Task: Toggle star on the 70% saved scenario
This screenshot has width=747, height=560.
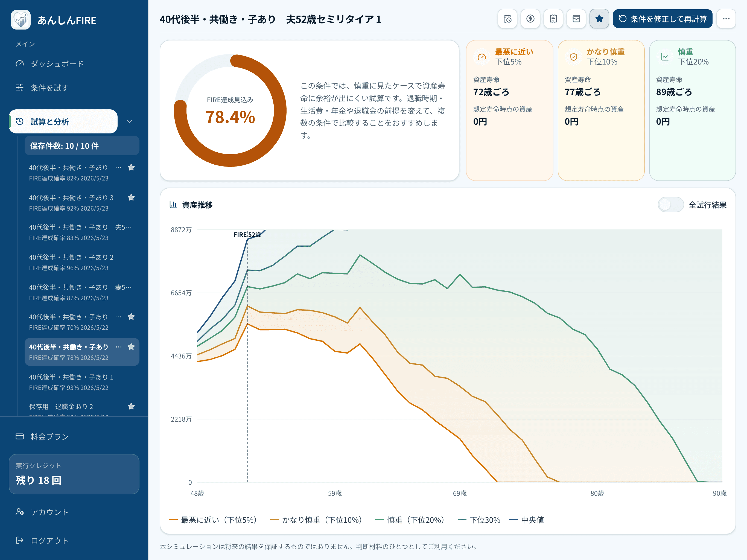Action: point(131,317)
